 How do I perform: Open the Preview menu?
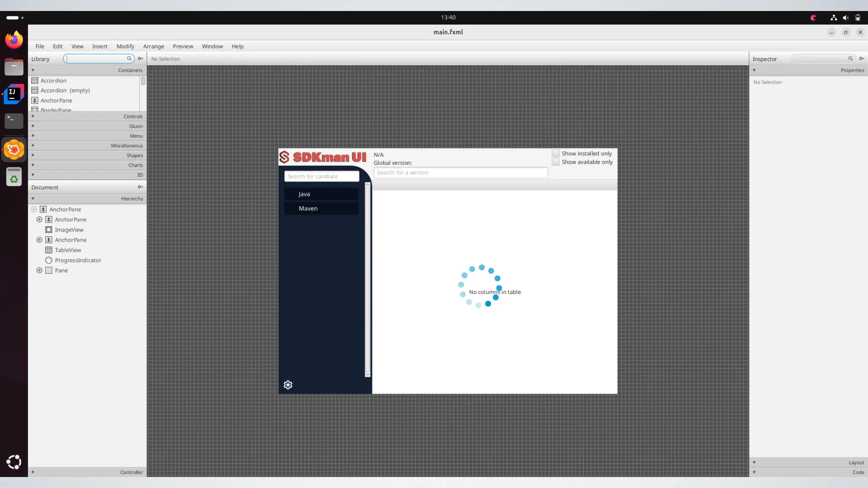point(183,46)
